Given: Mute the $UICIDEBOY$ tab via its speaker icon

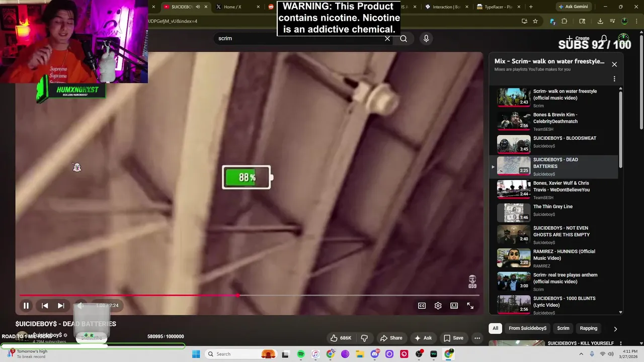Looking at the screenshot, I should tap(198, 7).
